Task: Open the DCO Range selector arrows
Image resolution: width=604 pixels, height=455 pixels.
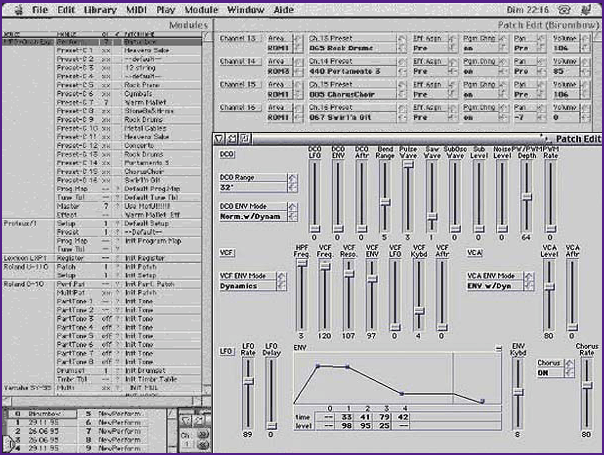Action: coord(293,186)
